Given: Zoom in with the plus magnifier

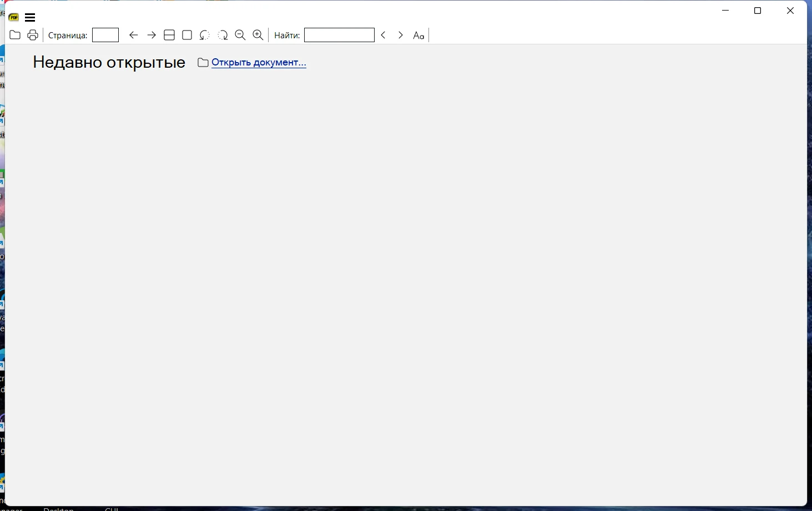Looking at the screenshot, I should pyautogui.click(x=258, y=35).
